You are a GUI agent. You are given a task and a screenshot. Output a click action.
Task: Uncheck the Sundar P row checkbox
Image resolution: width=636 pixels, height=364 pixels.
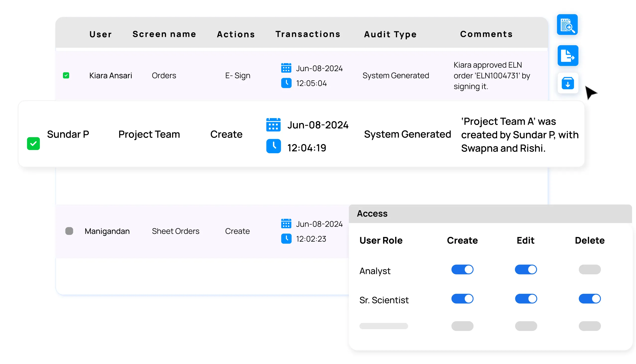point(34,144)
